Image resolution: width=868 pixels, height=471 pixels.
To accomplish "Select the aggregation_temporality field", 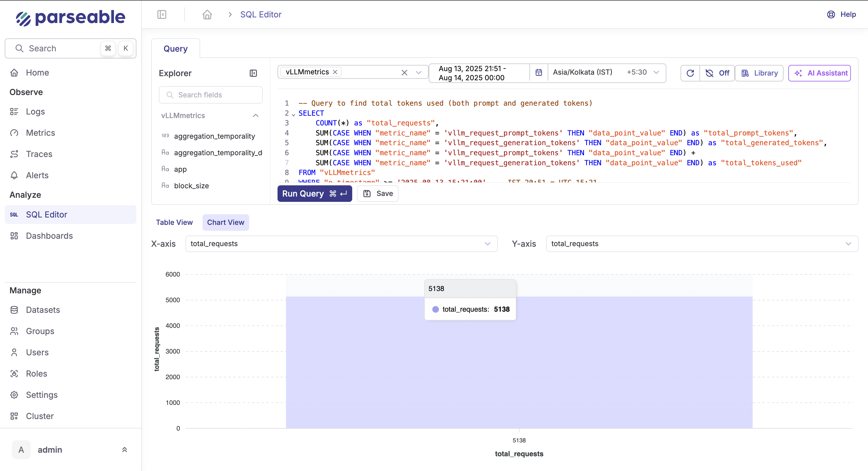I will 214,136.
